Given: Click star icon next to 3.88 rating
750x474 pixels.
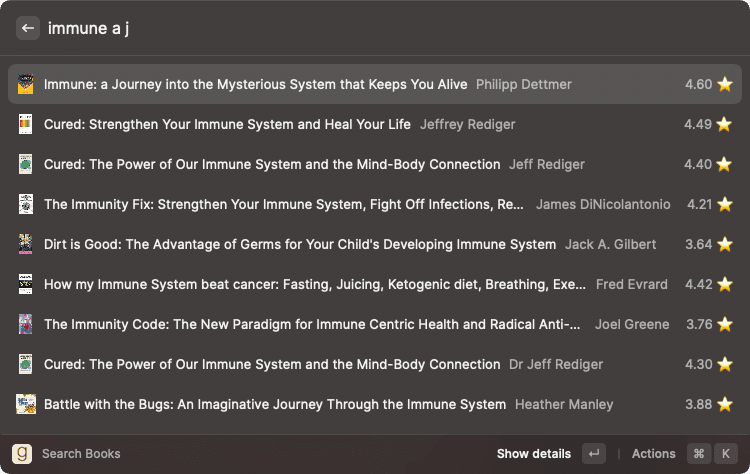Looking at the screenshot, I should coord(725,404).
